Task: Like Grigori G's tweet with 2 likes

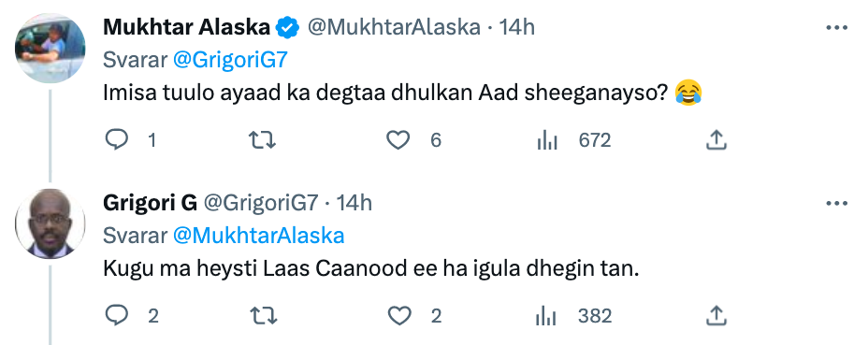Action: tap(398, 316)
